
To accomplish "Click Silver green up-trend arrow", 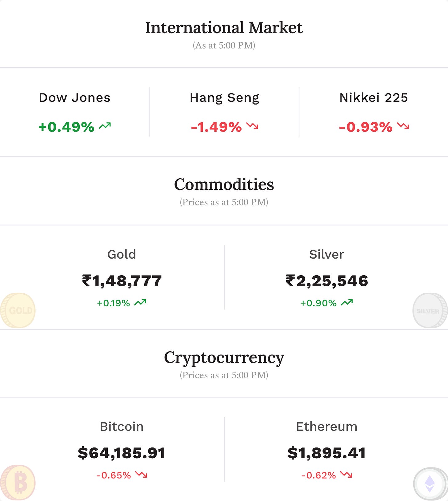I will point(347,303).
